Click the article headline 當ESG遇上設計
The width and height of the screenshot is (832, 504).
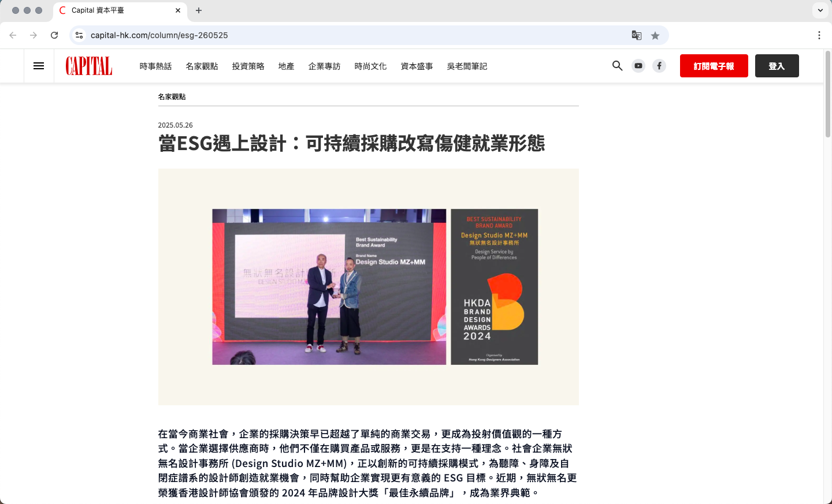pos(351,143)
